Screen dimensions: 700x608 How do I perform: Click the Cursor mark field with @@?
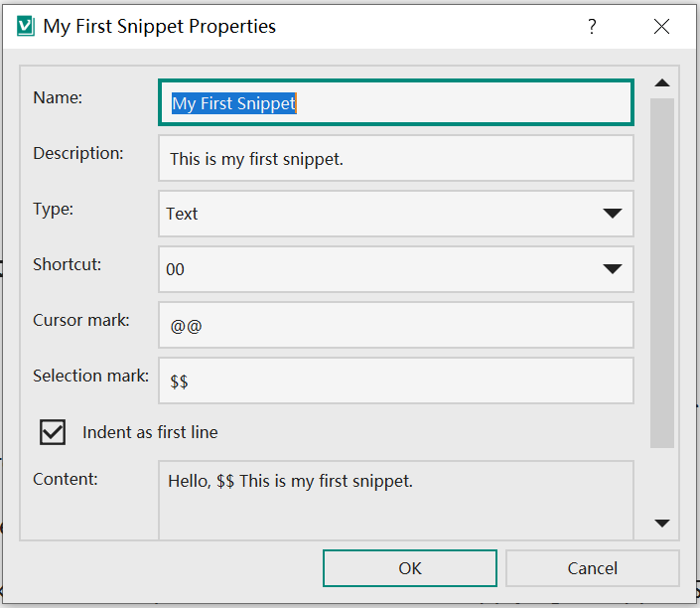pos(396,325)
